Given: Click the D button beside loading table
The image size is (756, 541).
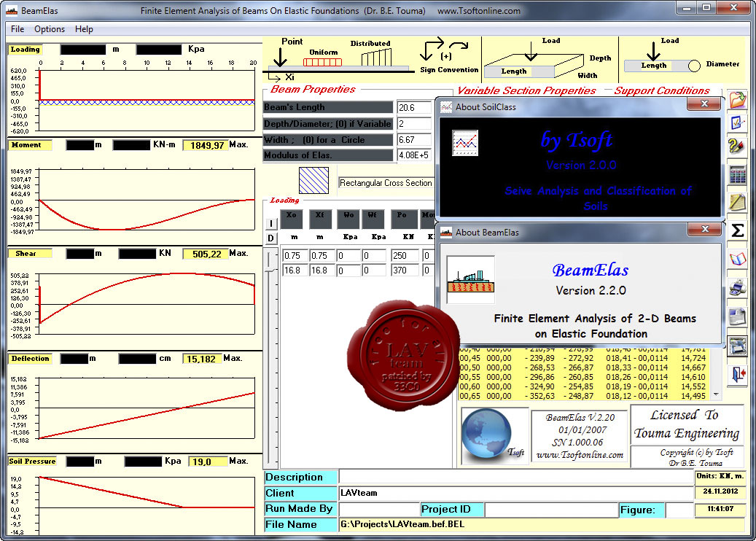Looking at the screenshot, I should tap(271, 238).
